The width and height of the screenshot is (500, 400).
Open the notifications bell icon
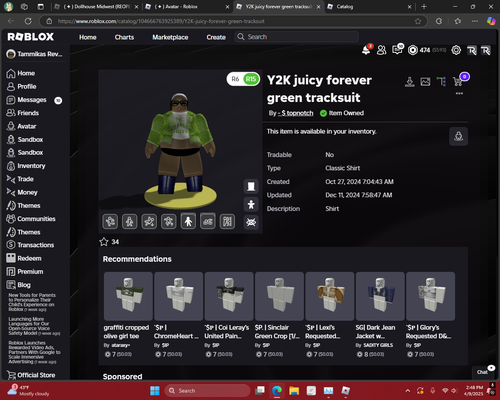[366, 50]
